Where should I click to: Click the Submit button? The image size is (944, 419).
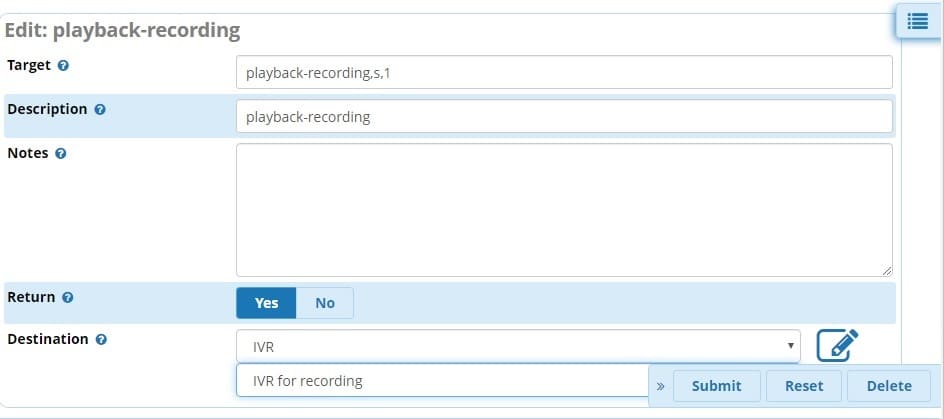point(716,386)
